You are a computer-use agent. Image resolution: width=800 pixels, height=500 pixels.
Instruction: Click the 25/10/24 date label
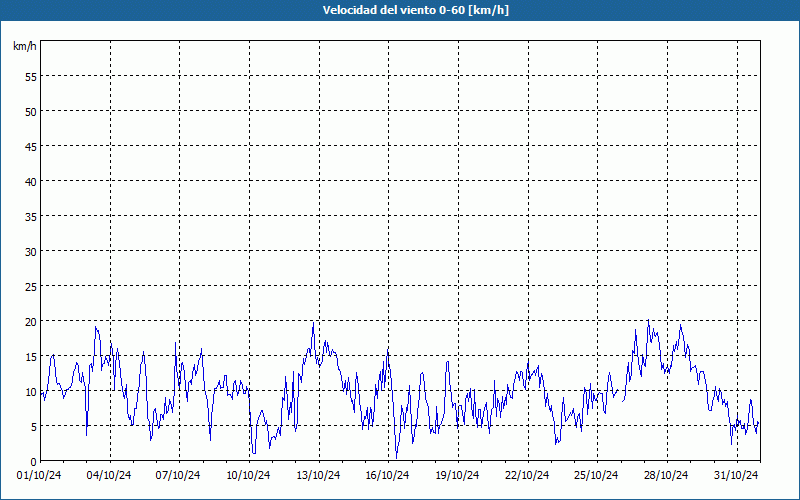(596, 476)
